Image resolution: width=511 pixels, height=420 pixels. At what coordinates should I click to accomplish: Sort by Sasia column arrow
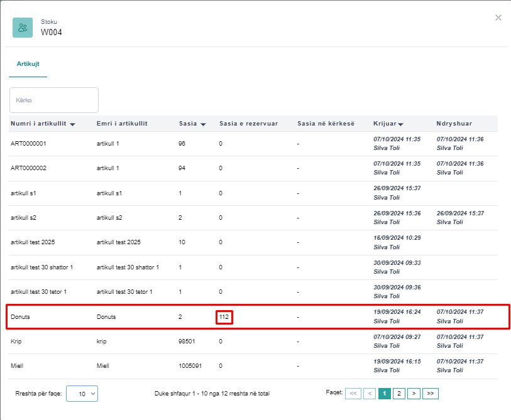(203, 124)
